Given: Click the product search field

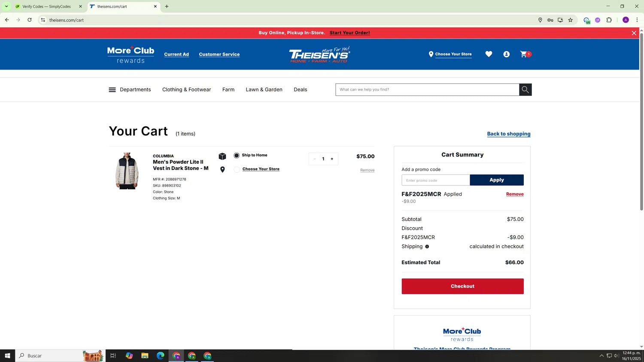Looking at the screenshot, I should coord(427,90).
